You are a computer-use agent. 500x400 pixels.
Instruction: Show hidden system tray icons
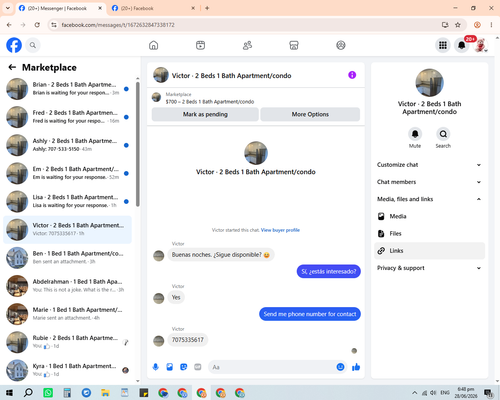pos(414,393)
